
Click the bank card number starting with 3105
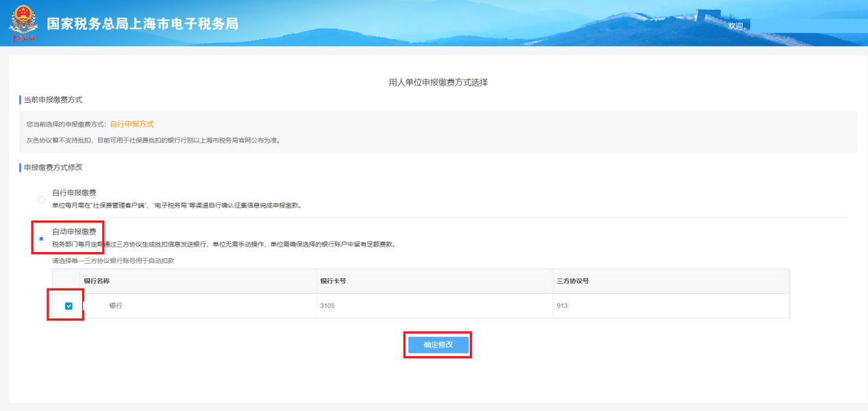click(x=327, y=306)
